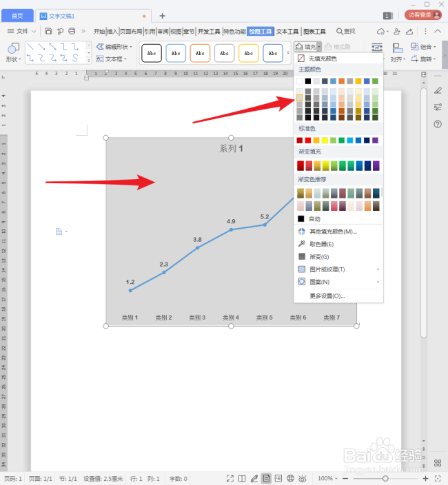Click the Rotate (旋转) icon
Image resolution: width=448 pixels, height=485 pixels.
click(x=415, y=59)
